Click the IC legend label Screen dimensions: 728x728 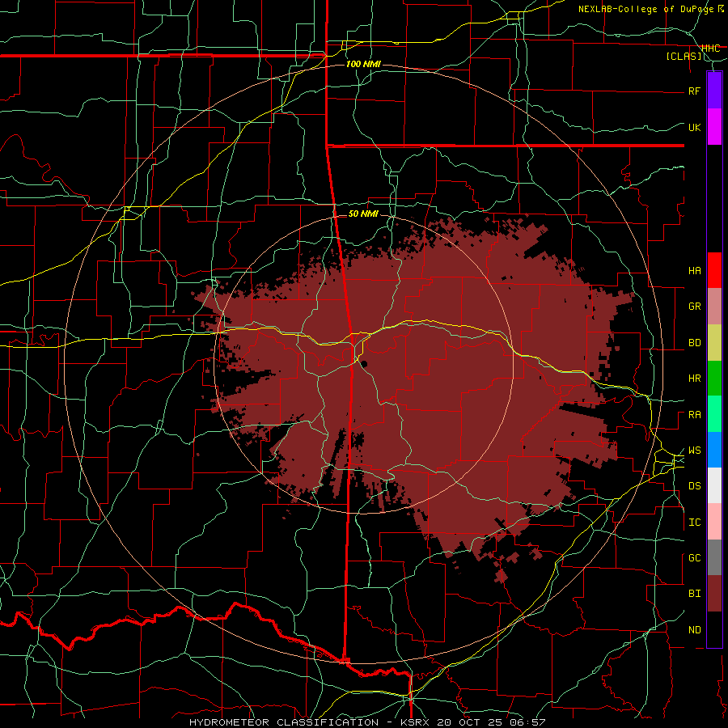coord(694,523)
